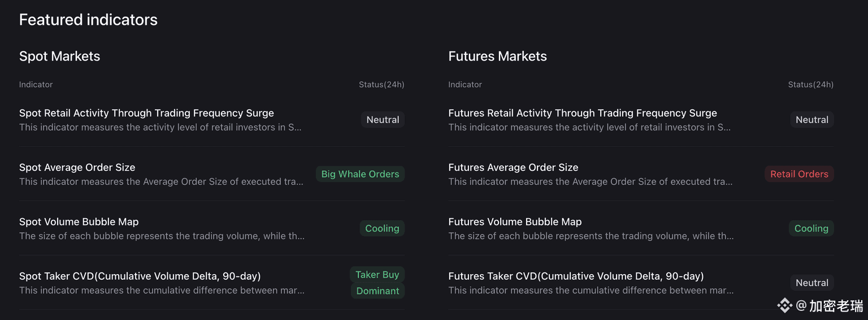Open the Futures Taker CVD indicator
The width and height of the screenshot is (868, 320).
576,276
